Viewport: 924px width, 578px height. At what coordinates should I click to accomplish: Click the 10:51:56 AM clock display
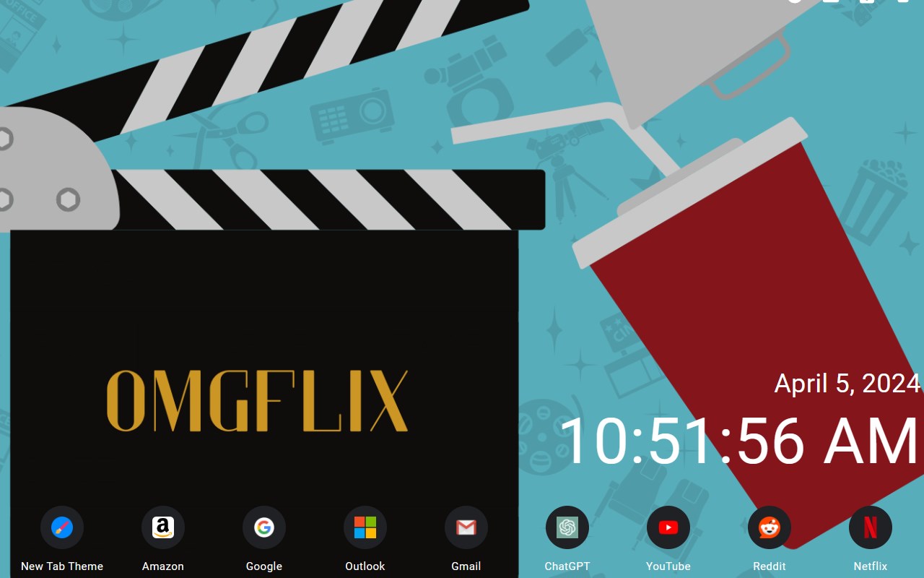click(x=740, y=441)
